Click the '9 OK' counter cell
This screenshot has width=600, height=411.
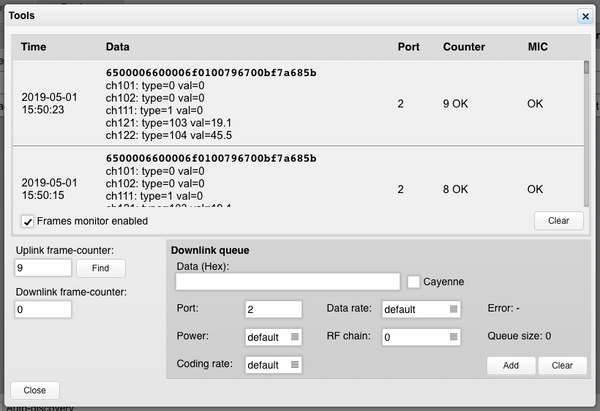pyautogui.click(x=455, y=104)
